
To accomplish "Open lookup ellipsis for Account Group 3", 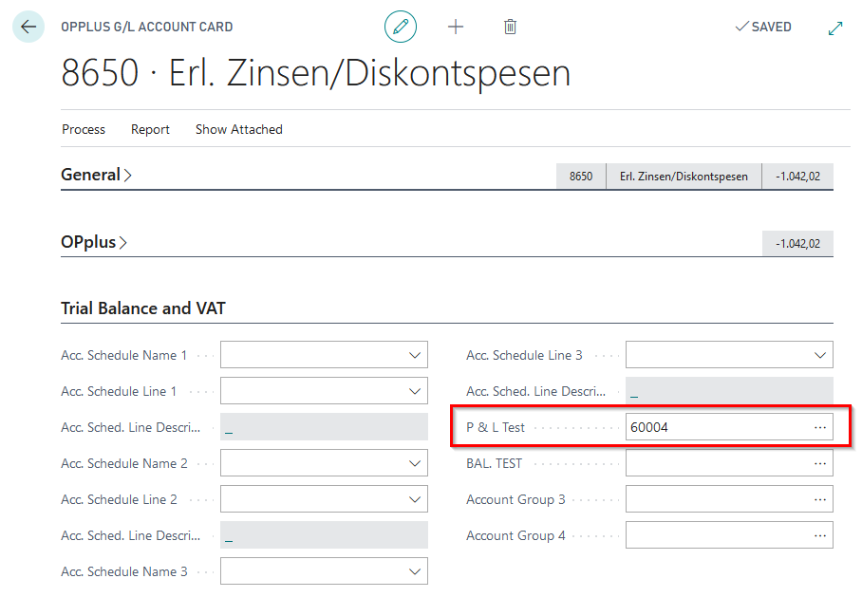I will pyautogui.click(x=820, y=500).
